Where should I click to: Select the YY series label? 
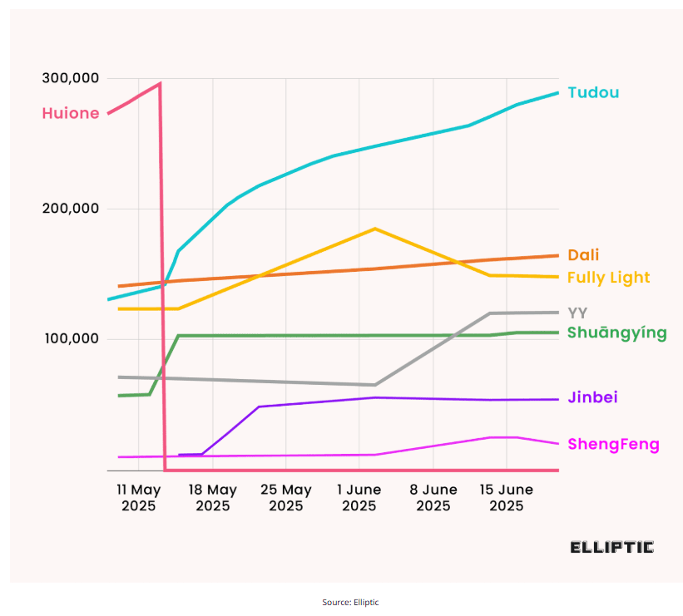point(577,313)
